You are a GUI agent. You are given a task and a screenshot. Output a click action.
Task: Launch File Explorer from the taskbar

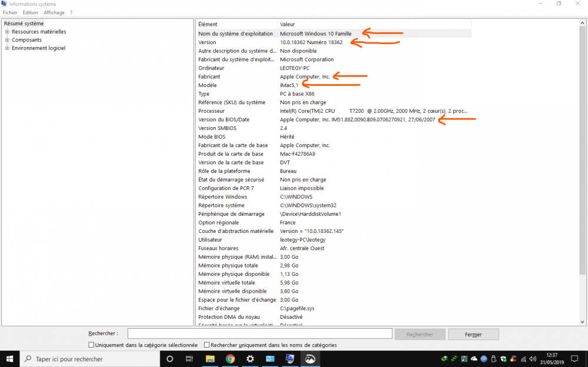point(210,359)
